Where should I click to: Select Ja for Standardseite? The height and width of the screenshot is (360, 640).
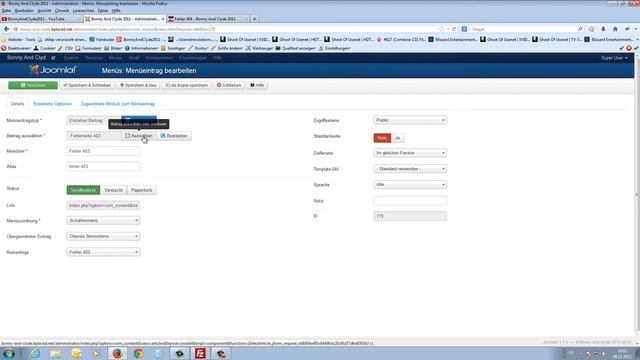(x=397, y=138)
